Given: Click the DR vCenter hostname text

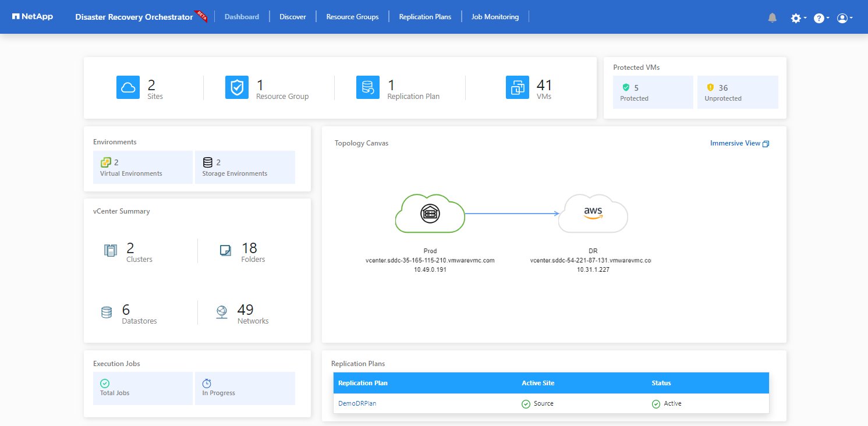Looking at the screenshot, I should click(590, 260).
